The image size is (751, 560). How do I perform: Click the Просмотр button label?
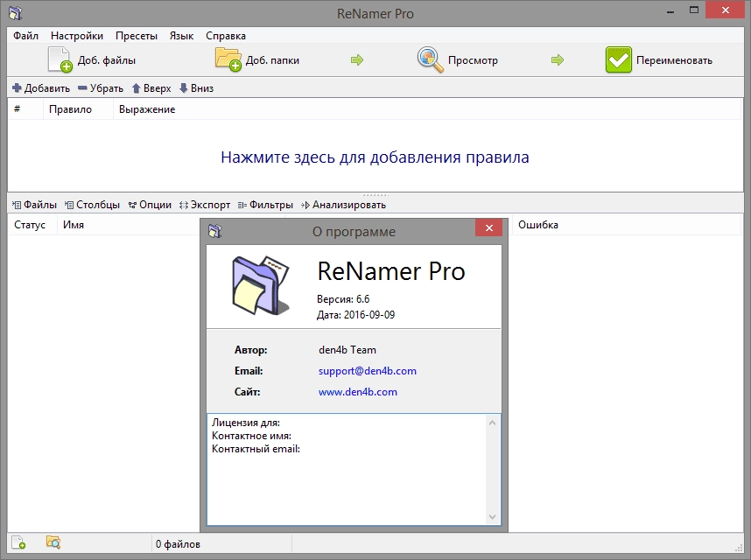click(473, 60)
